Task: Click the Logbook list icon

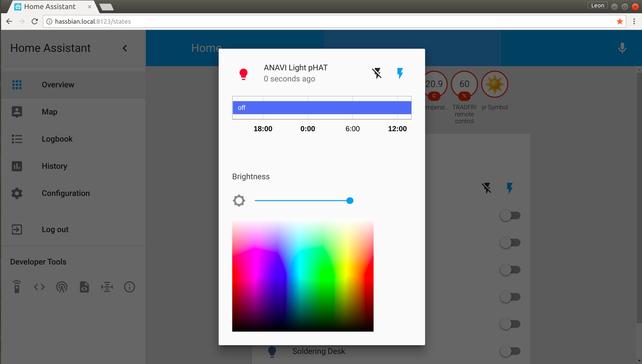Action: click(x=17, y=139)
